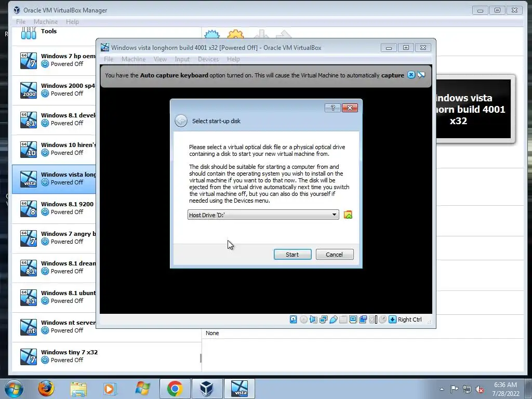Select Windows nt server VM
The width and height of the screenshot is (532, 399).
[54, 327]
